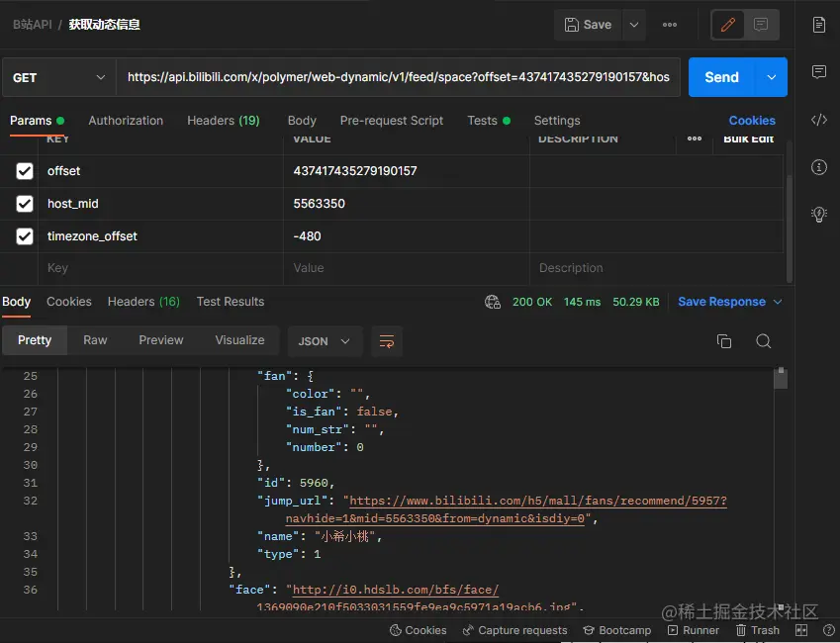Click Bulk Edit in params table

point(748,138)
